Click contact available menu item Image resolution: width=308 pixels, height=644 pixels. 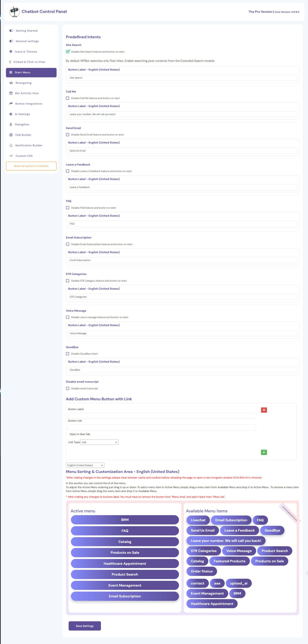pos(198,583)
